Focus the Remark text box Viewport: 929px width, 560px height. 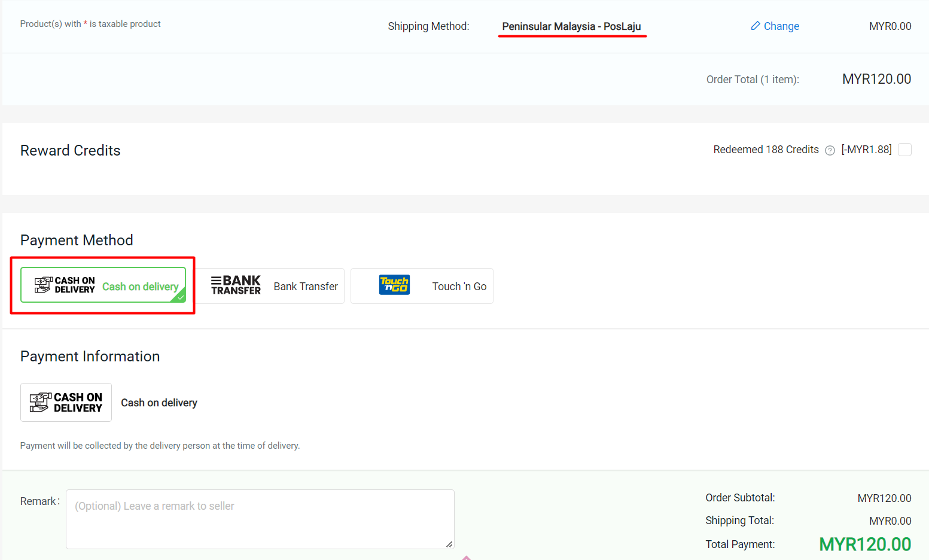pyautogui.click(x=260, y=519)
